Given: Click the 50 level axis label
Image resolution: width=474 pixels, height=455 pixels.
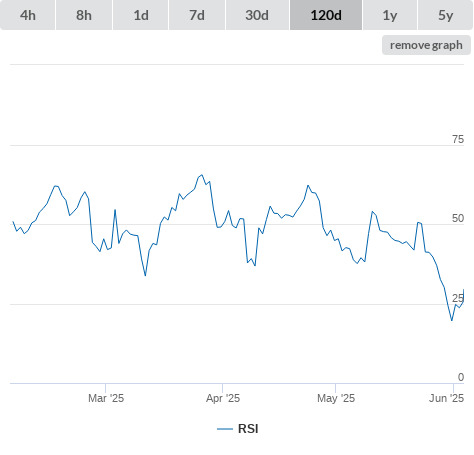Looking at the screenshot, I should click(458, 218).
